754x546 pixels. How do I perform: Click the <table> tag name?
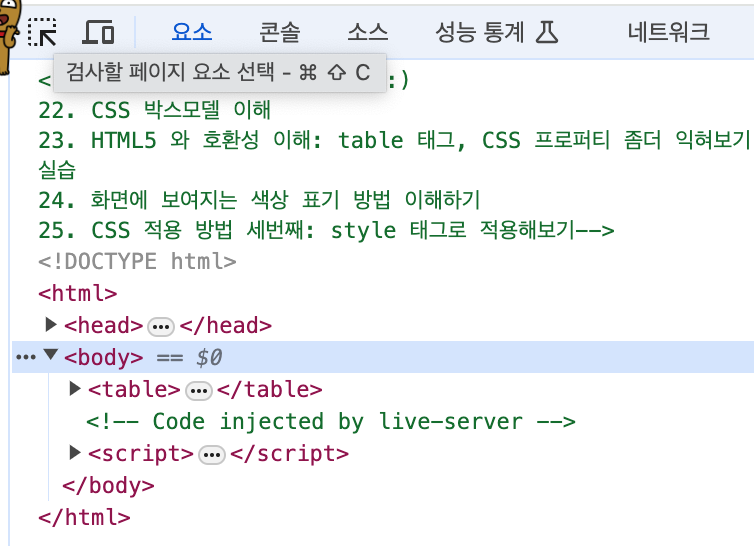(x=134, y=389)
